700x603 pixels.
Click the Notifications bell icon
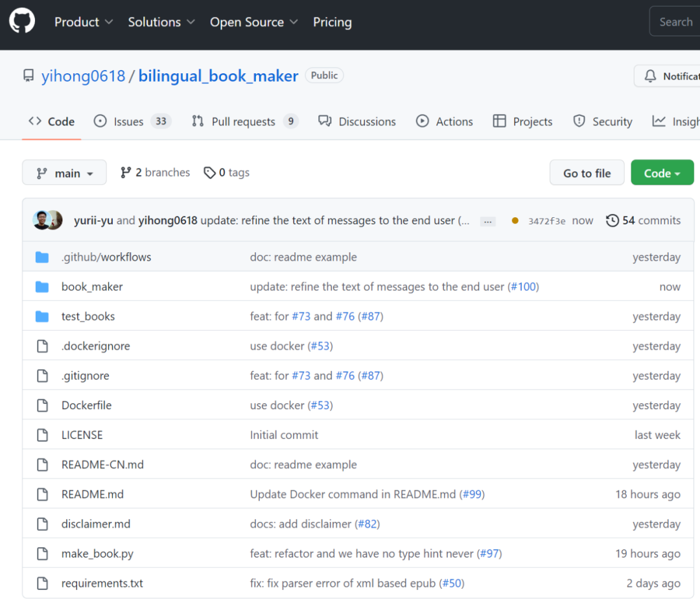point(650,77)
